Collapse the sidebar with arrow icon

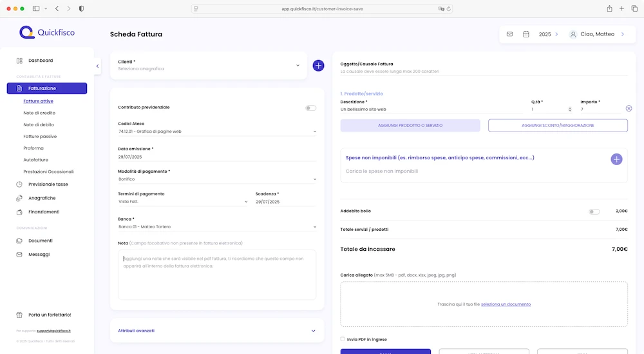coord(97,66)
